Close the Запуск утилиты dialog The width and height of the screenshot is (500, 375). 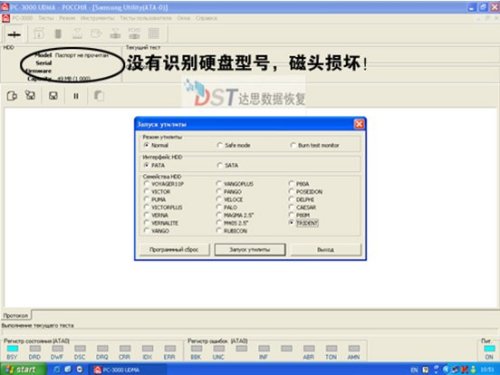[359, 124]
